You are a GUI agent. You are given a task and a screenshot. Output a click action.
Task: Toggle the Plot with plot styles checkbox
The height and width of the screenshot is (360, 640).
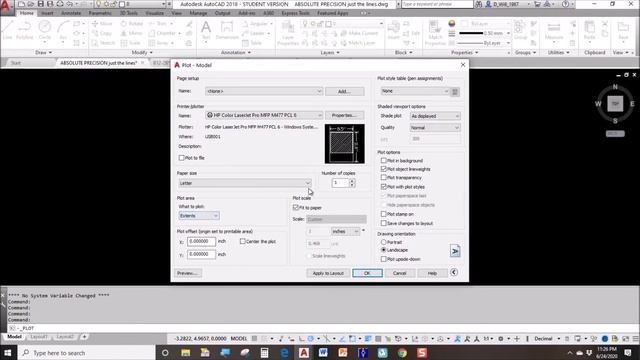tap(384, 187)
